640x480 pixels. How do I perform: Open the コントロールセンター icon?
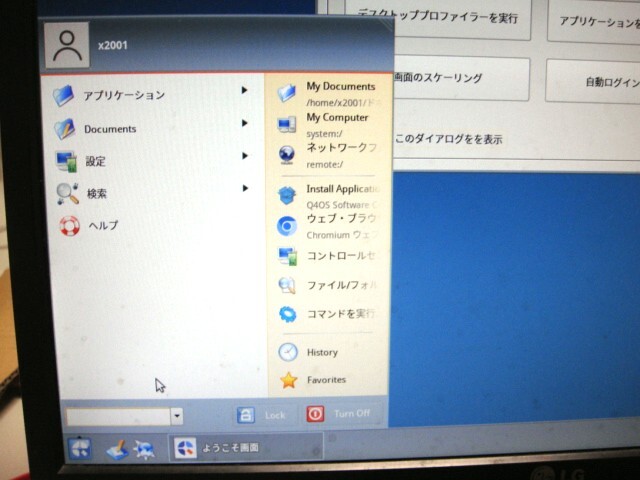(x=288, y=256)
